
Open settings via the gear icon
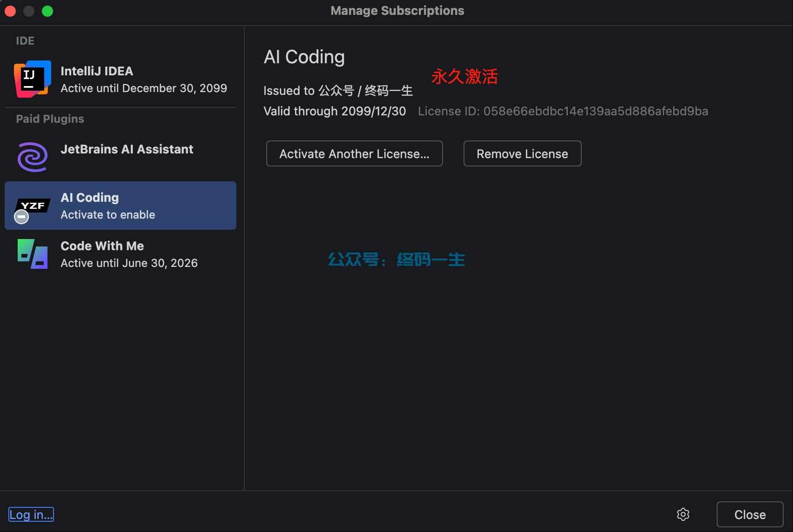(683, 514)
